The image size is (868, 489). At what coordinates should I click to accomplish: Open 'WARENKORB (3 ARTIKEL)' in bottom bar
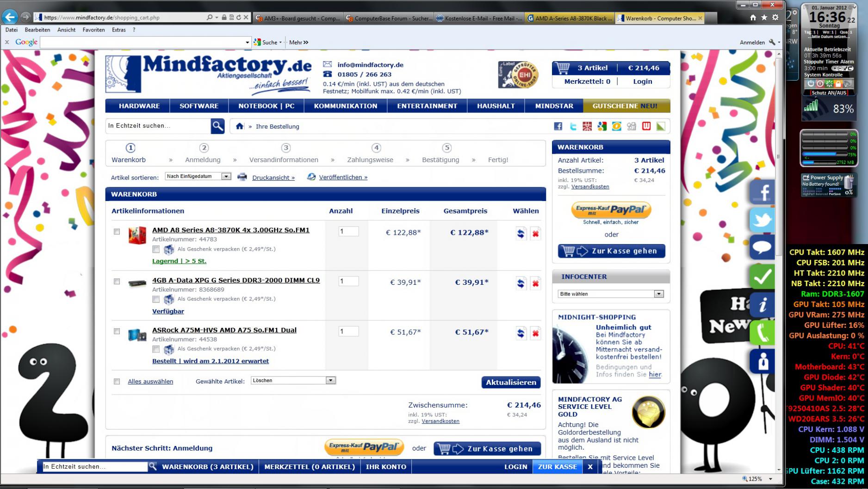click(x=208, y=467)
